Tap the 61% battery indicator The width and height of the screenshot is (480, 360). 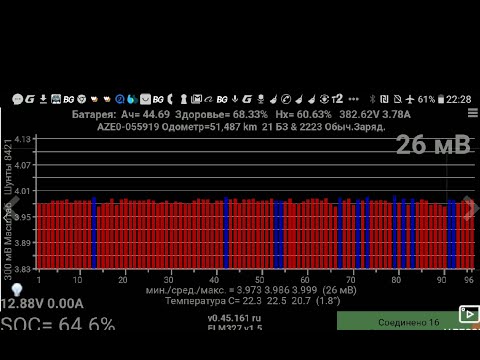[x=431, y=99]
